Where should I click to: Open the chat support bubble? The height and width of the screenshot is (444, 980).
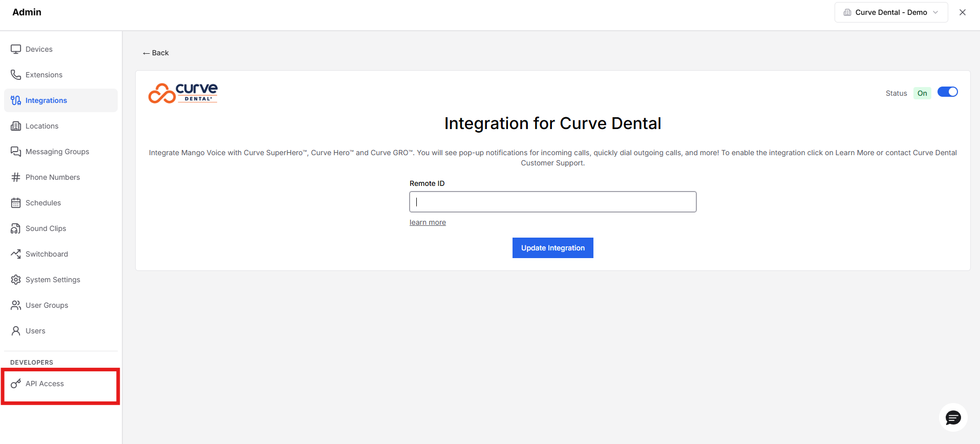click(953, 418)
